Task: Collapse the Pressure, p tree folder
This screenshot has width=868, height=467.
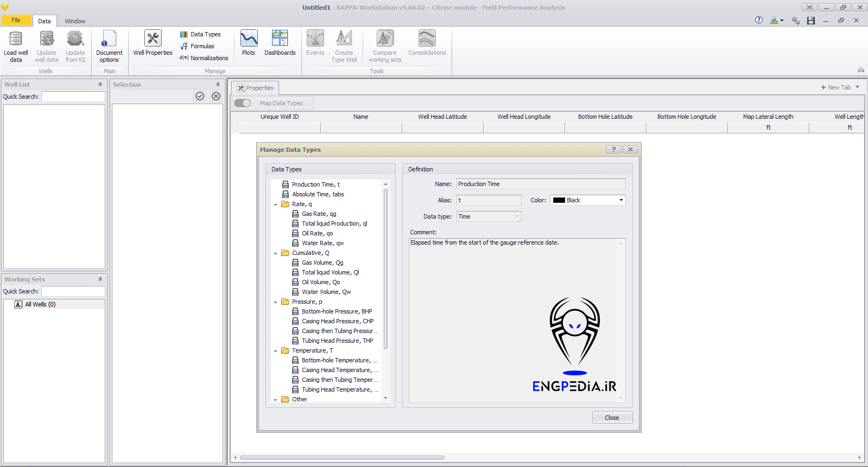Action: pos(276,302)
